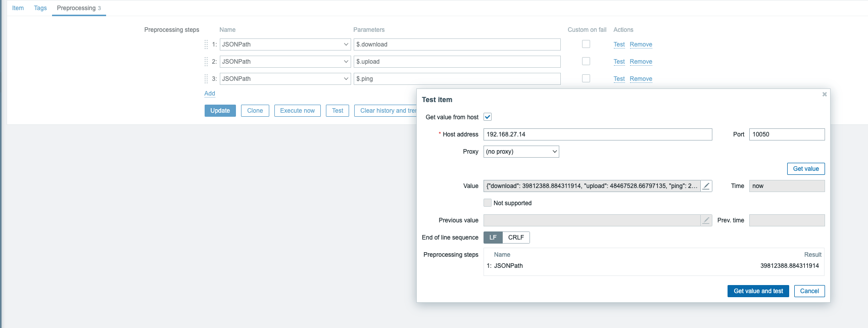Tick Custom on fail for $.ping step
This screenshot has width=868, height=328.
[586, 78]
